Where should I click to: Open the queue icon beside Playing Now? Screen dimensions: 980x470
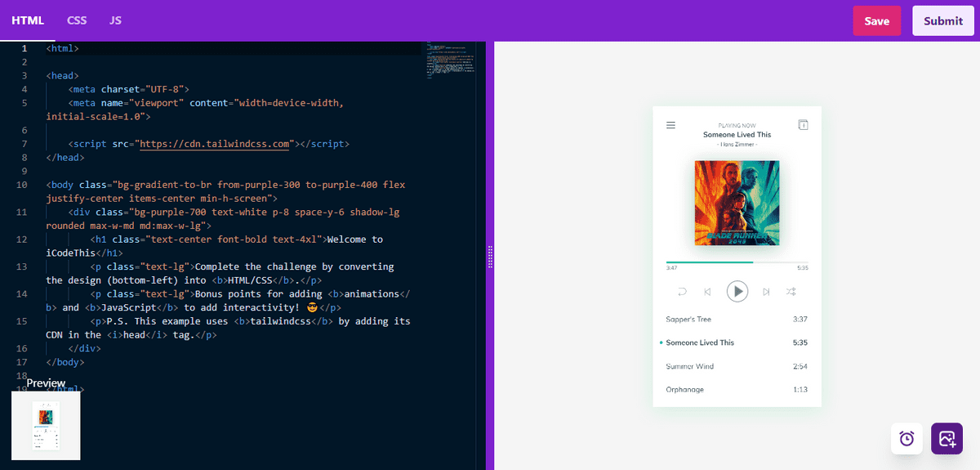(803, 125)
